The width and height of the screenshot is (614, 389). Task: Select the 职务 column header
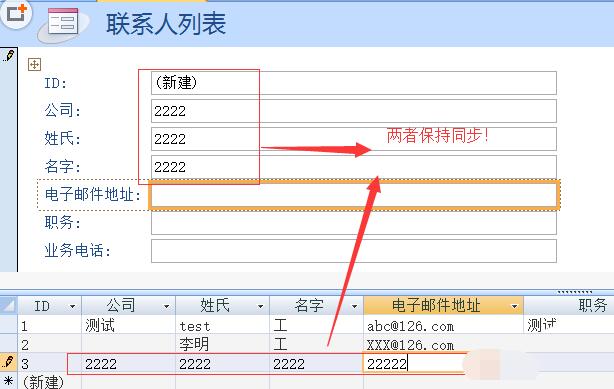tap(569, 306)
